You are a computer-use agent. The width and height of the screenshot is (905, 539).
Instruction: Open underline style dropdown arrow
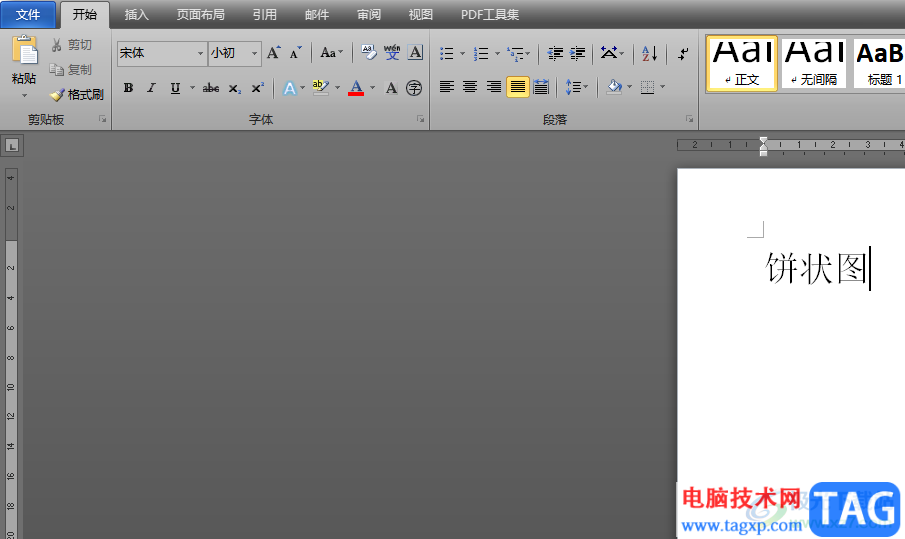tap(192, 88)
